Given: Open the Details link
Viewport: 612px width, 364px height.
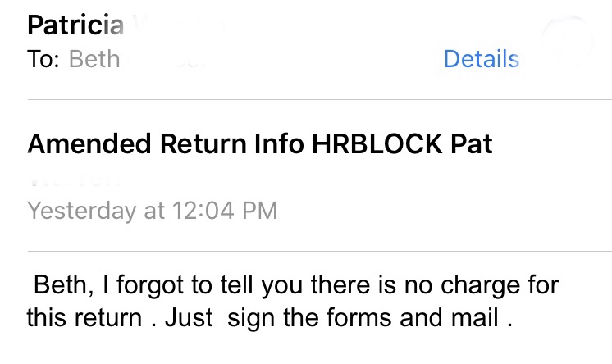Looking at the screenshot, I should pyautogui.click(x=481, y=59).
